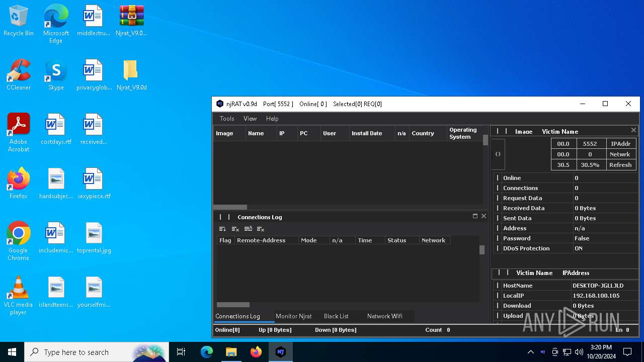Switch to Network Wifi tab
The height and width of the screenshot is (362, 644).
click(385, 316)
